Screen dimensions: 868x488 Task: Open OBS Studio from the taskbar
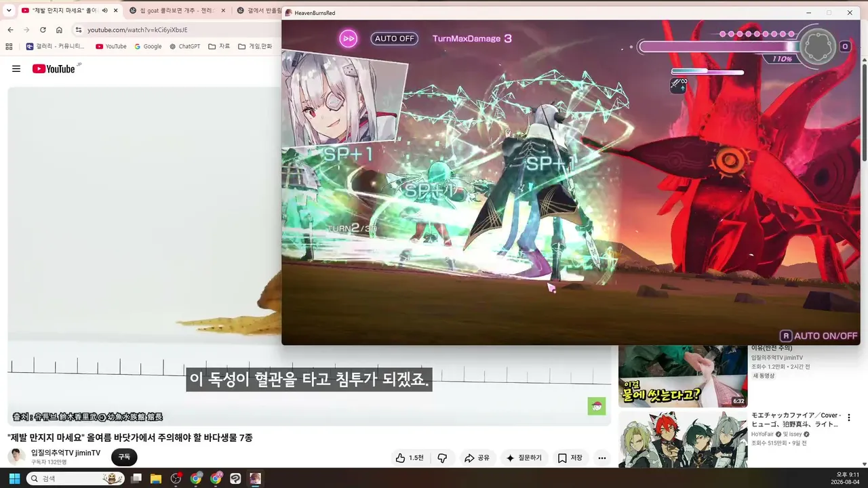(176, 479)
